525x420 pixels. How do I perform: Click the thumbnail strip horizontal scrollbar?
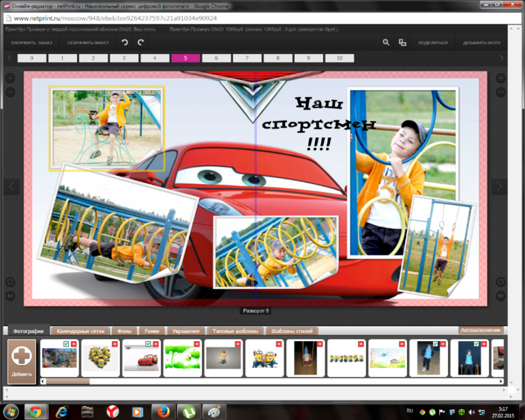[x=68, y=382]
